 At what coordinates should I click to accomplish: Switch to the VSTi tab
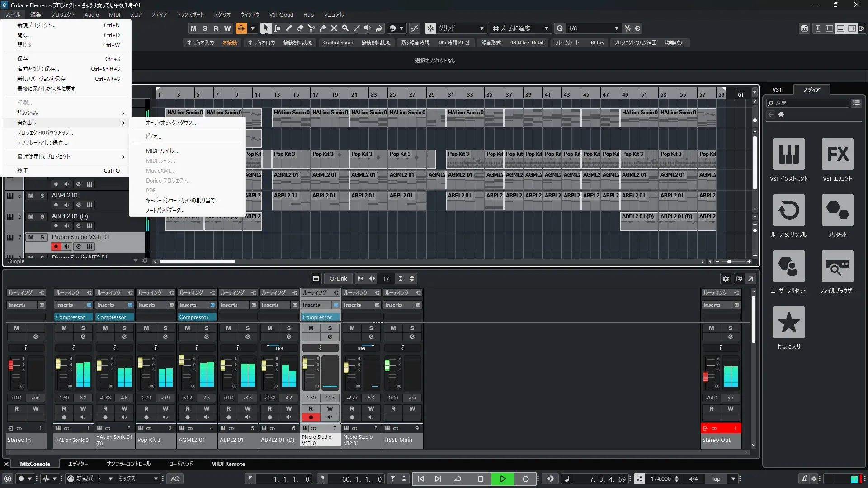point(778,90)
